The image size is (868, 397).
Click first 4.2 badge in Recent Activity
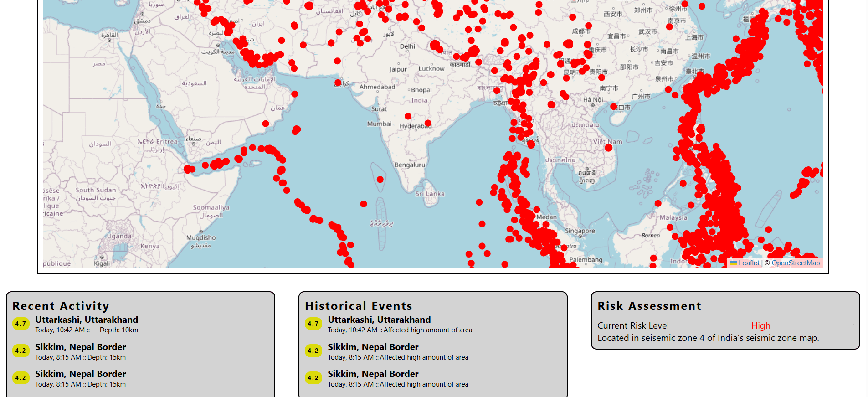[21, 351]
